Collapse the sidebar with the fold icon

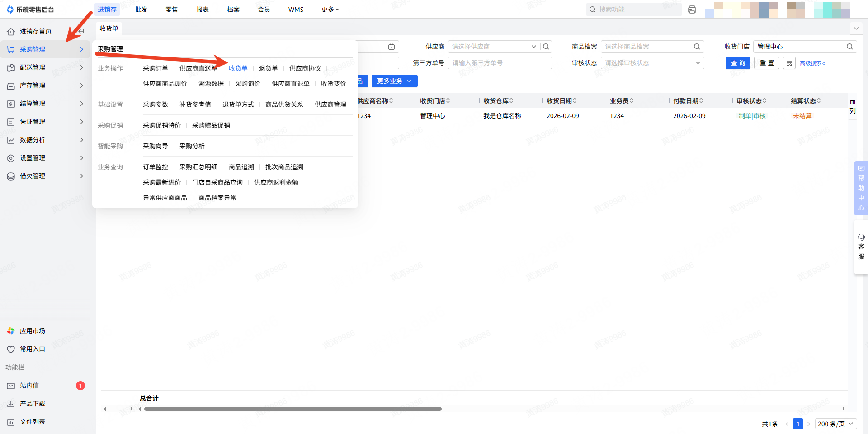click(x=81, y=31)
